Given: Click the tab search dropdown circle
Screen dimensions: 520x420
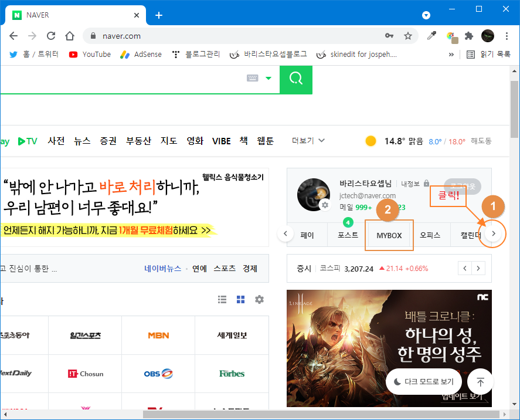Looking at the screenshot, I should tap(426, 15).
